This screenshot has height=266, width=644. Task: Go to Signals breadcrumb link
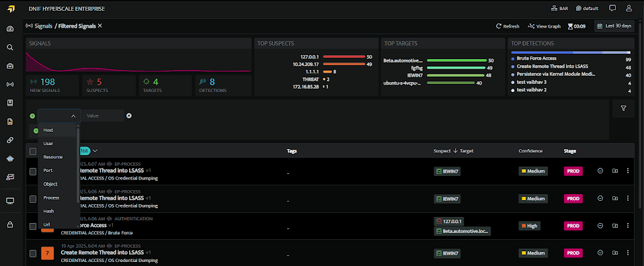39,26
